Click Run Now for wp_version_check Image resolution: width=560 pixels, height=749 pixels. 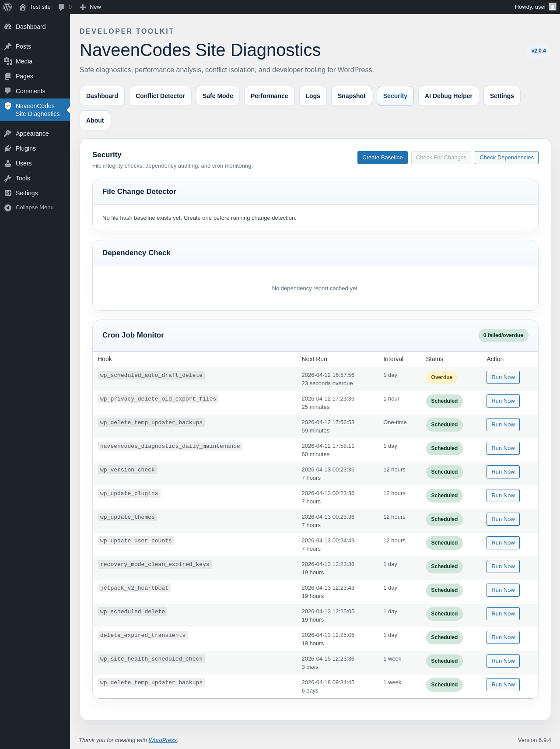503,472
